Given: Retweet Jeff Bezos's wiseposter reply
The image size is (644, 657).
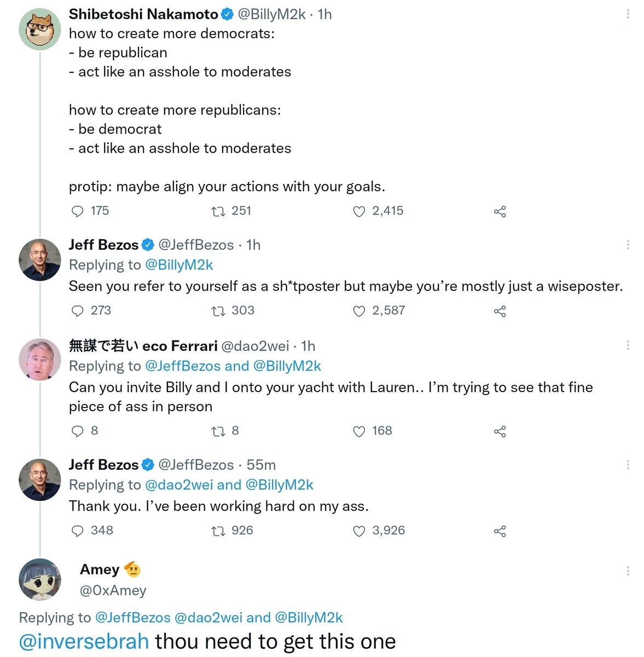Looking at the screenshot, I should [218, 311].
